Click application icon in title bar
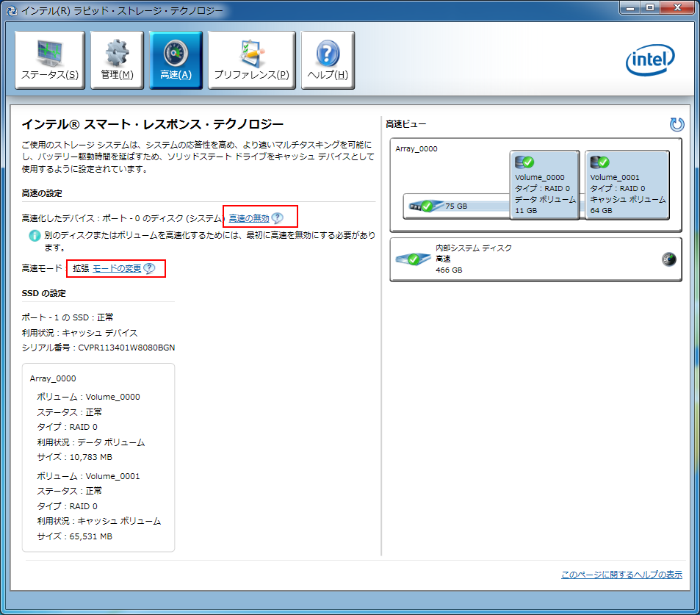The width and height of the screenshot is (700, 615). (x=12, y=11)
